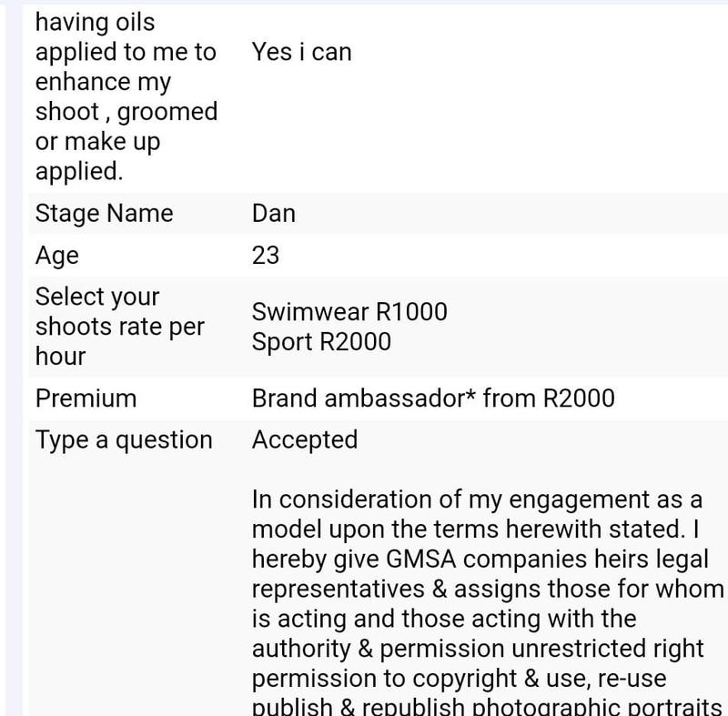Click the 'authority & permission unrestricted right' line
This screenshot has height=716, width=728.
click(x=478, y=649)
